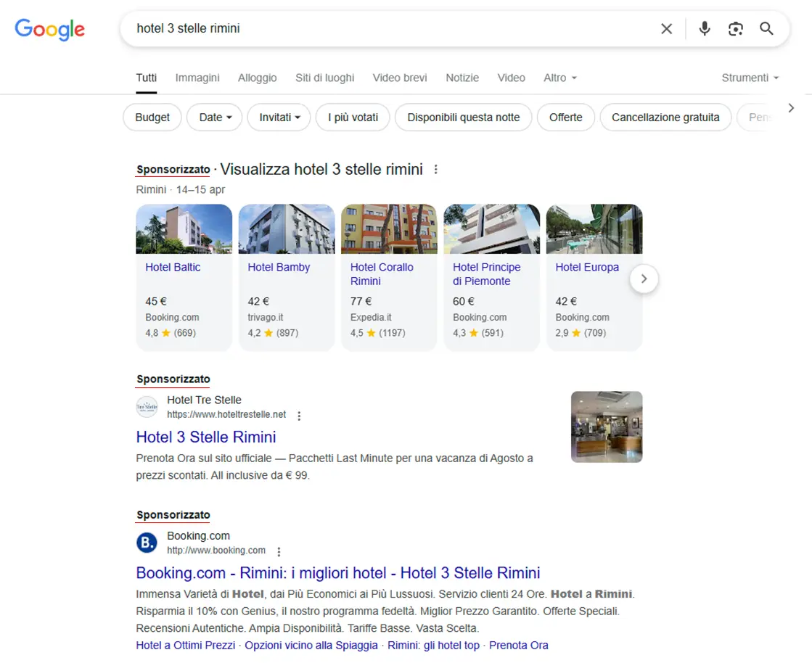This screenshot has height=663, width=812.
Task: Switch to the Notizie tab
Action: click(462, 78)
